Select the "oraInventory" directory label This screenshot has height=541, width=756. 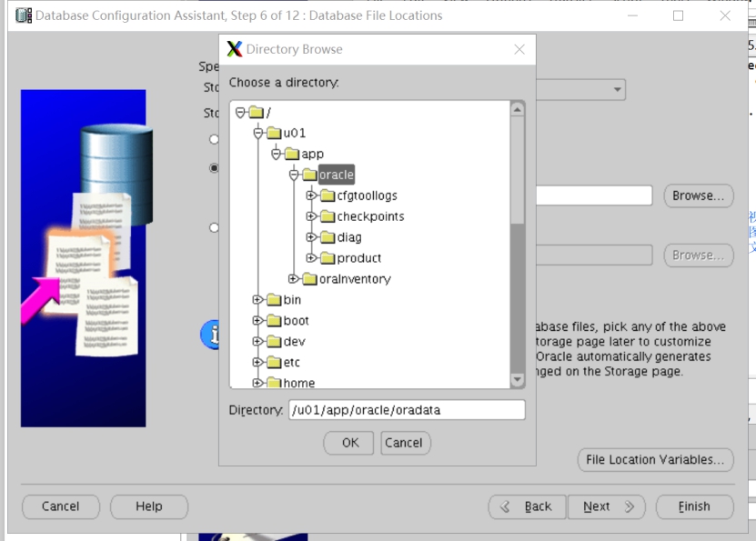point(355,279)
